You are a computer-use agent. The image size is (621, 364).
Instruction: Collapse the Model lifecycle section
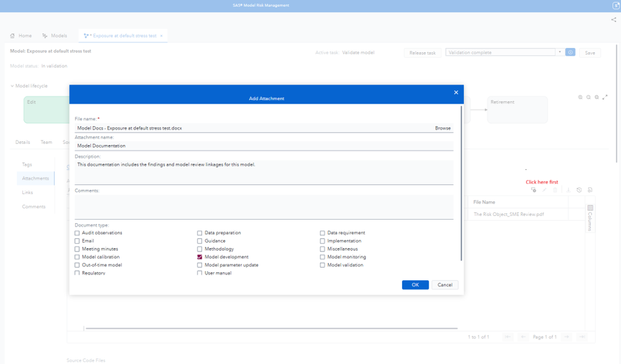click(12, 86)
